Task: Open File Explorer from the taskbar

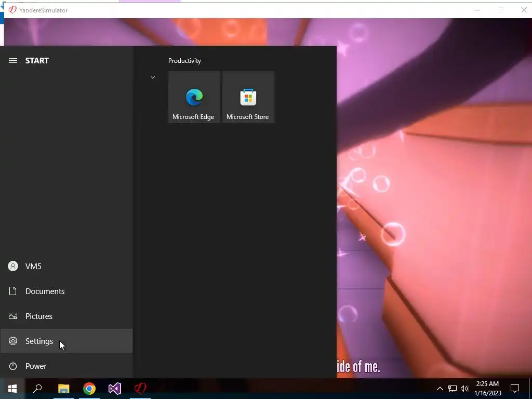Action: click(x=63, y=389)
